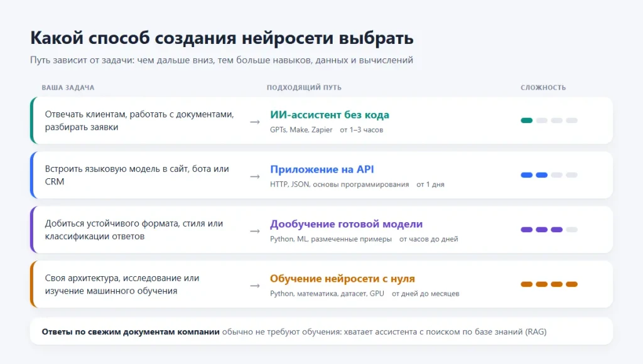Image resolution: width=643 pixels, height=364 pixels.
Task: Open the "Дообучение готовой модели" title
Action: click(346, 224)
